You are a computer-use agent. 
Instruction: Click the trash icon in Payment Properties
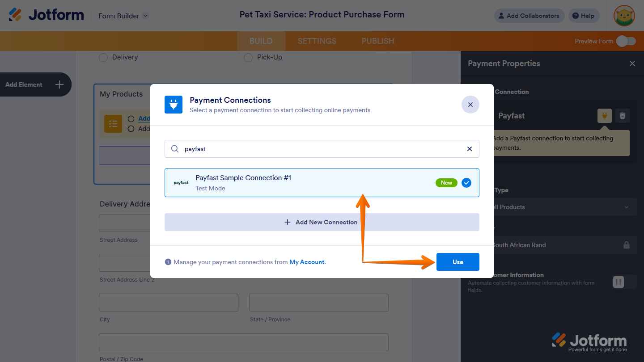pos(622,116)
